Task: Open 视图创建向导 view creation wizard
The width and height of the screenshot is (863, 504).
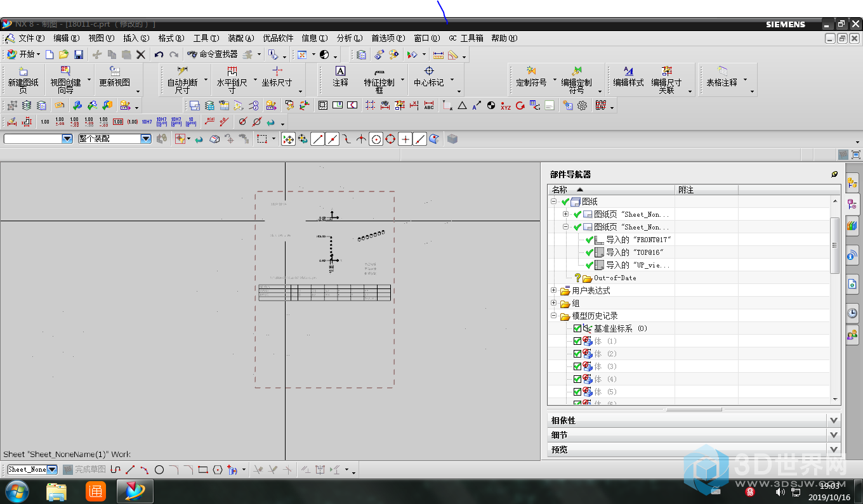Action: pyautogui.click(x=65, y=80)
